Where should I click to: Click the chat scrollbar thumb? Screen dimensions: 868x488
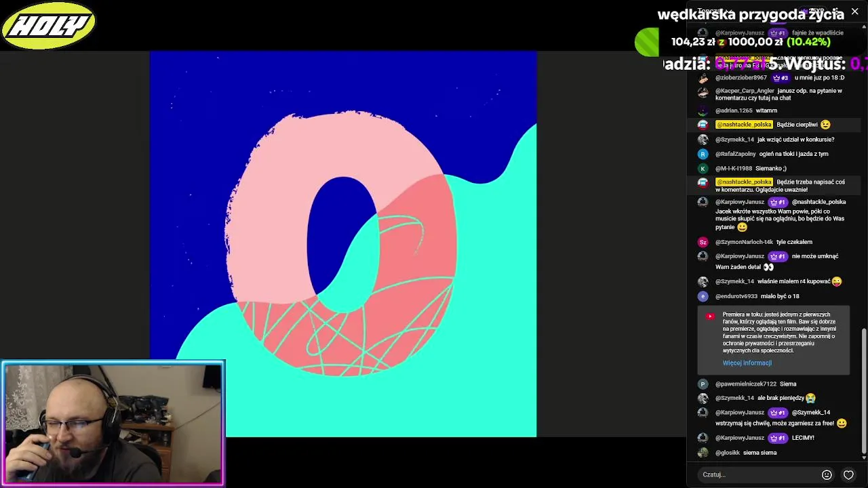863,390
